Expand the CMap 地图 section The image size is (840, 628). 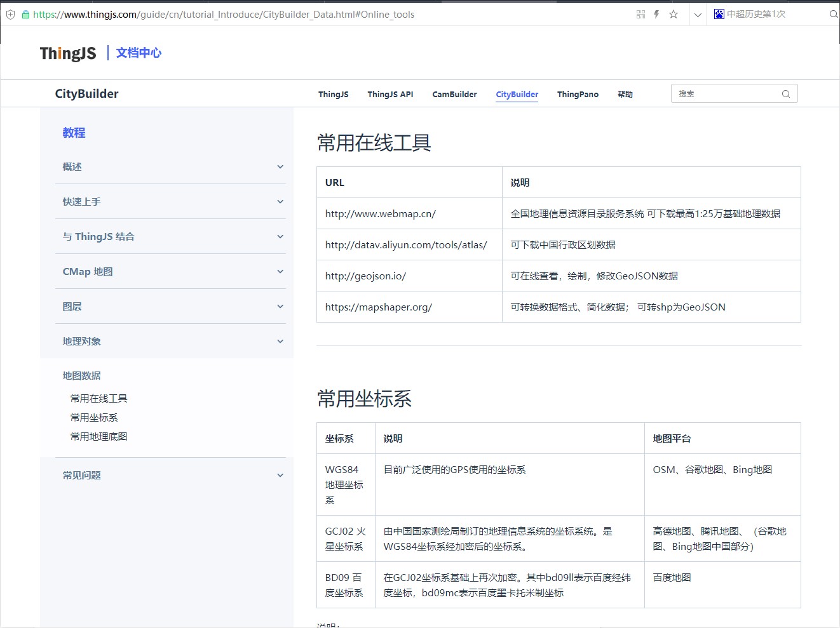(x=170, y=272)
